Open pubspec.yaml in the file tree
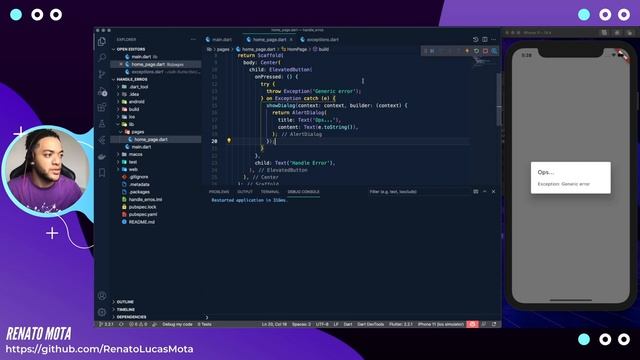640x360 pixels. (x=143, y=214)
